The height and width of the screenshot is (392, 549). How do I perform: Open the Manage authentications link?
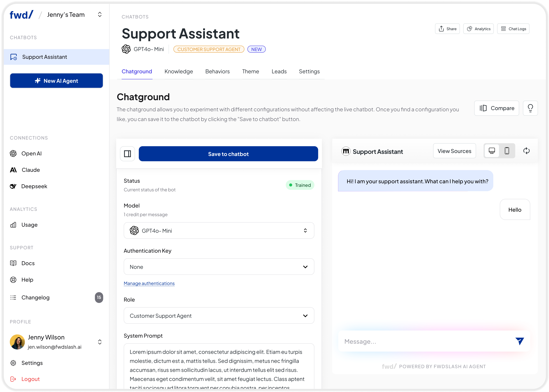[149, 283]
